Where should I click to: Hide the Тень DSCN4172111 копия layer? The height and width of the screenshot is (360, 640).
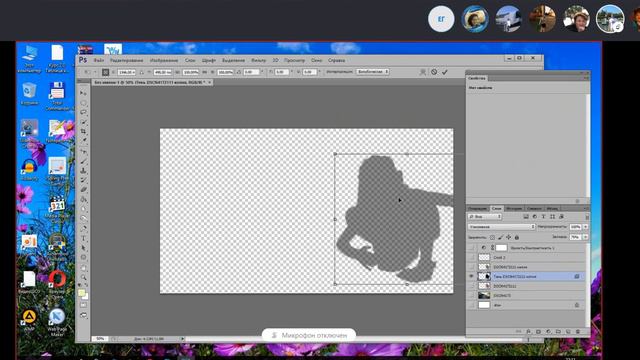471,276
